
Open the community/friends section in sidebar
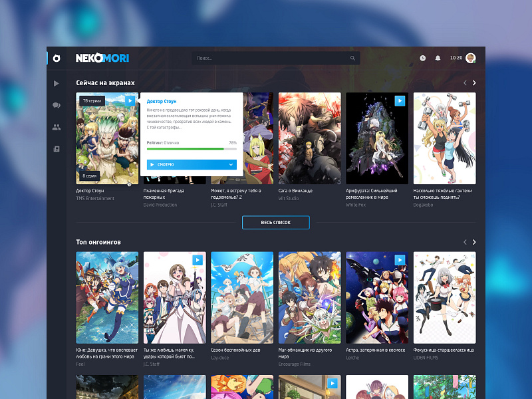[57, 127]
